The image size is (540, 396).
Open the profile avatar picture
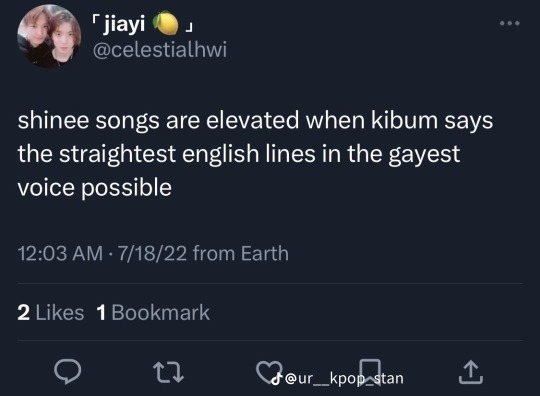tap(49, 36)
